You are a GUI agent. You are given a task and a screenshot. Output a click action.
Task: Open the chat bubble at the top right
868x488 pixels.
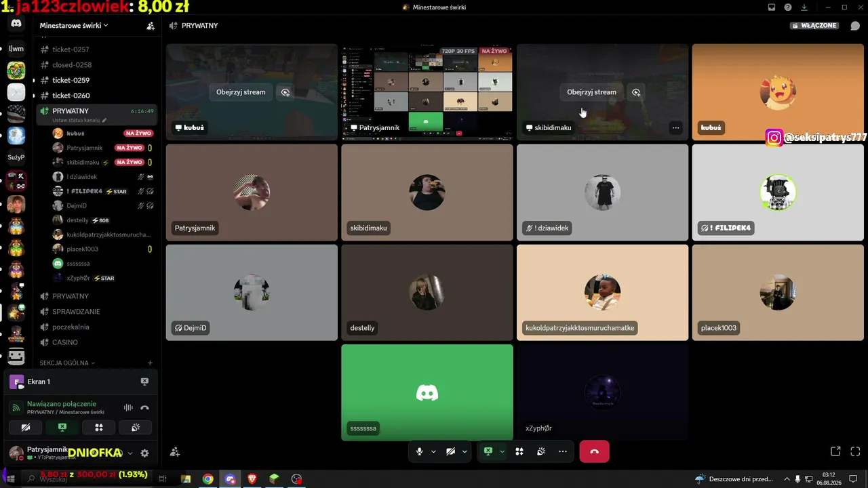coord(855,26)
